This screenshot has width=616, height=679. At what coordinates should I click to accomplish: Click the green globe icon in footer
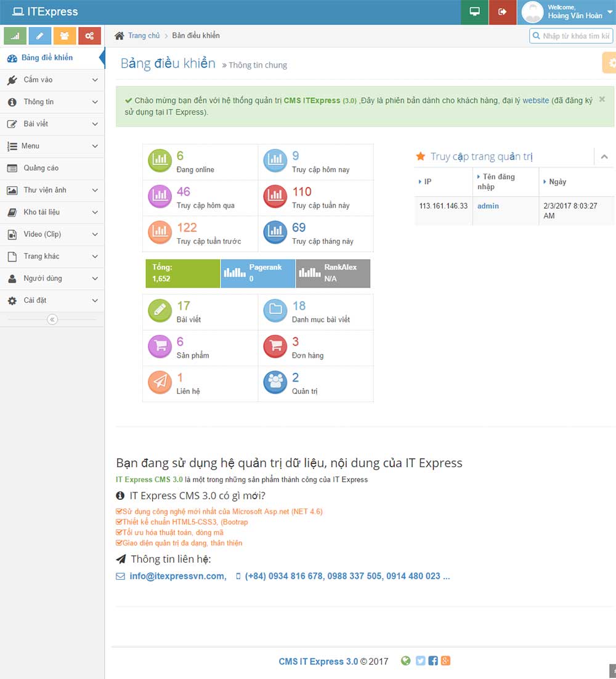point(405,661)
